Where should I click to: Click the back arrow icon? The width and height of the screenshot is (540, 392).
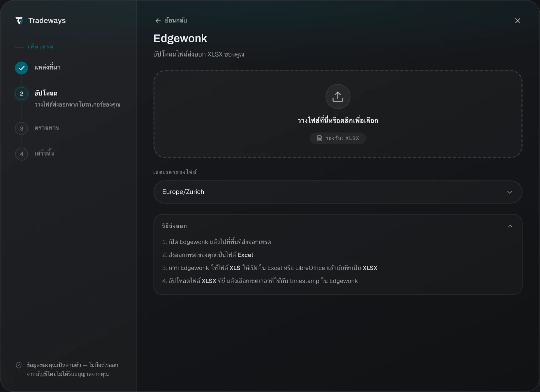click(158, 21)
